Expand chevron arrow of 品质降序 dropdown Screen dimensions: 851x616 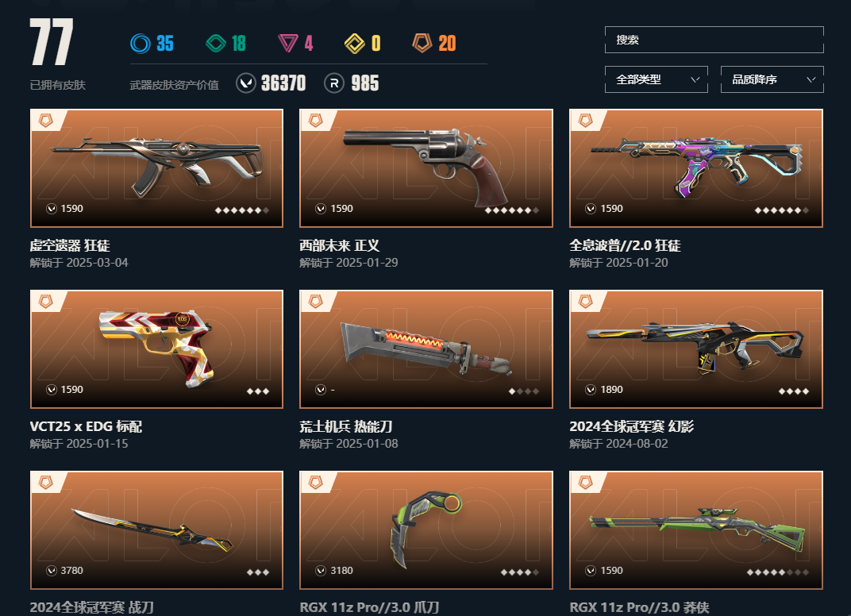pyautogui.click(x=811, y=80)
